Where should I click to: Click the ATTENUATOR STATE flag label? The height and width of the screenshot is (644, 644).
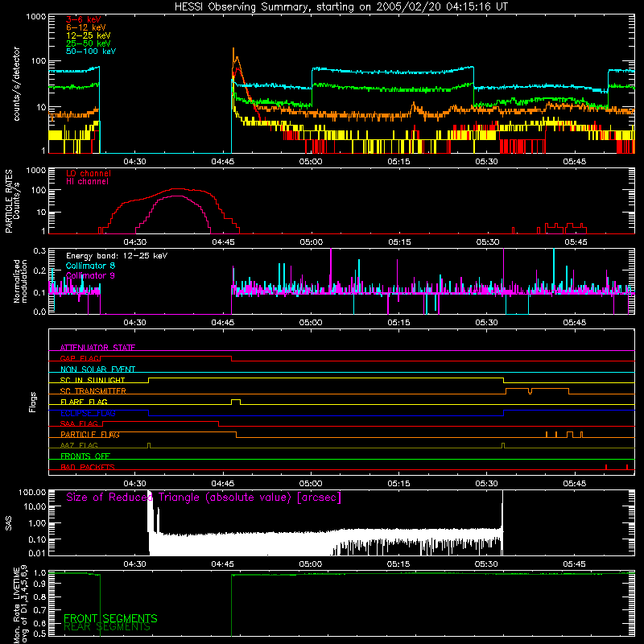[97, 348]
